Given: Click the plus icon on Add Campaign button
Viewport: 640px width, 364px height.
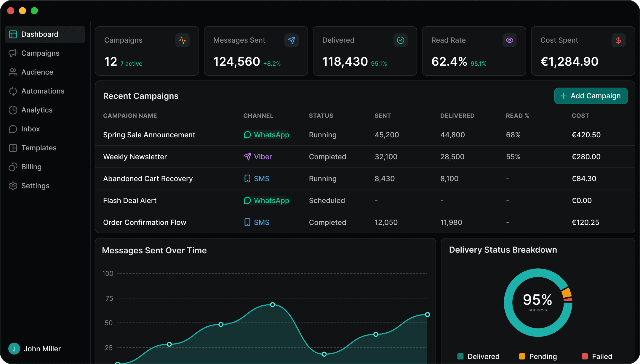Looking at the screenshot, I should coord(564,96).
